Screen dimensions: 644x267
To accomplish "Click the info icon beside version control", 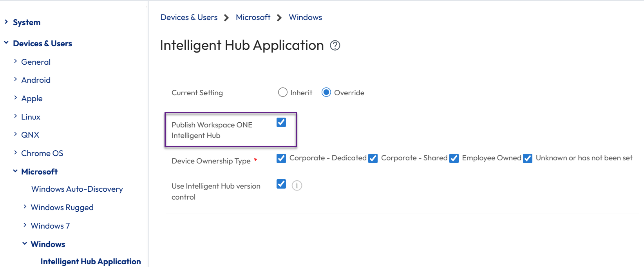I will click(x=297, y=185).
